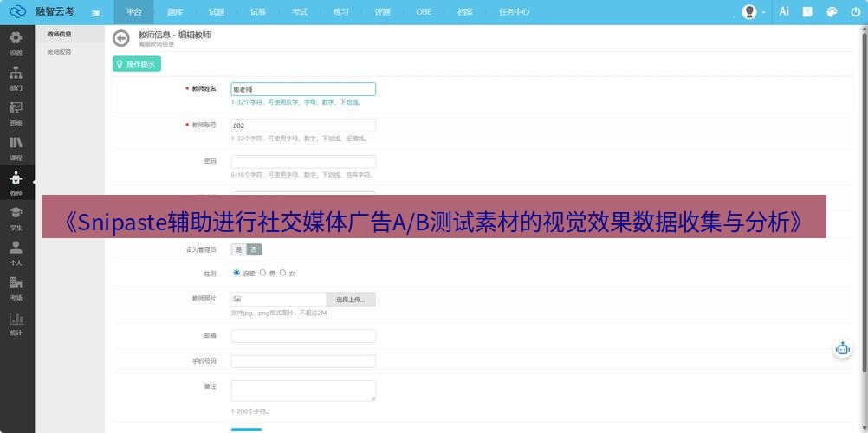Screen dimensions: 868x433
Task: Switch to the 任务中心 top tab
Action: pos(515,11)
